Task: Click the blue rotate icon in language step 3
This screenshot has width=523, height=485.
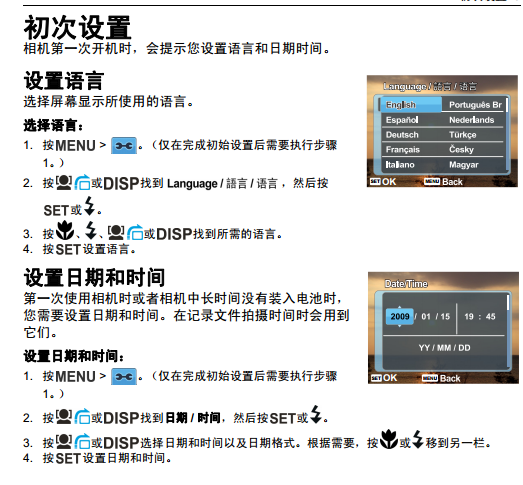Action: (135, 232)
